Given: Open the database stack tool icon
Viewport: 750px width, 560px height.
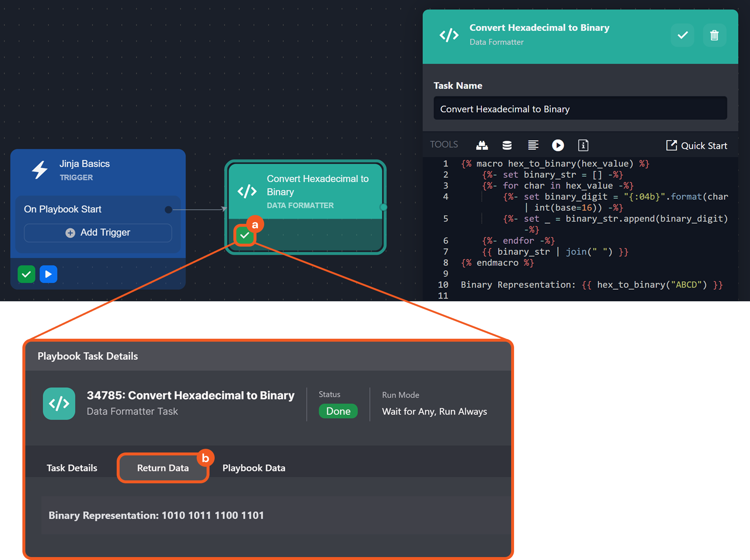Looking at the screenshot, I should pyautogui.click(x=507, y=145).
